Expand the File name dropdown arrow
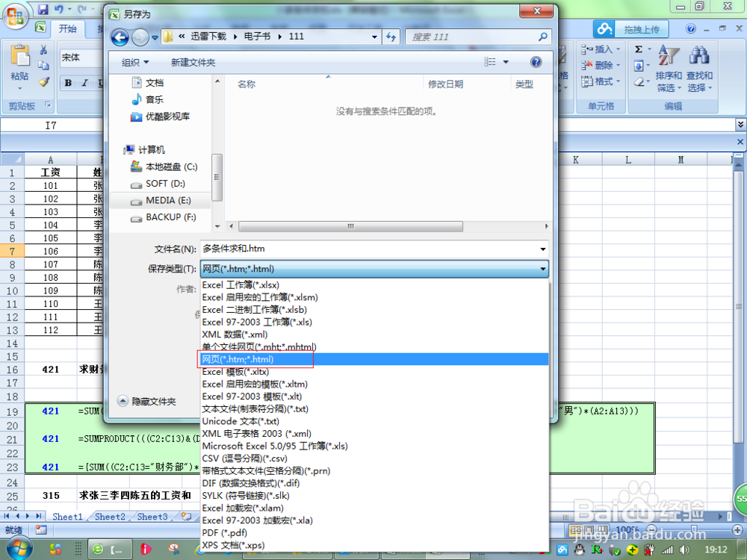The height and width of the screenshot is (560, 747). tap(542, 249)
